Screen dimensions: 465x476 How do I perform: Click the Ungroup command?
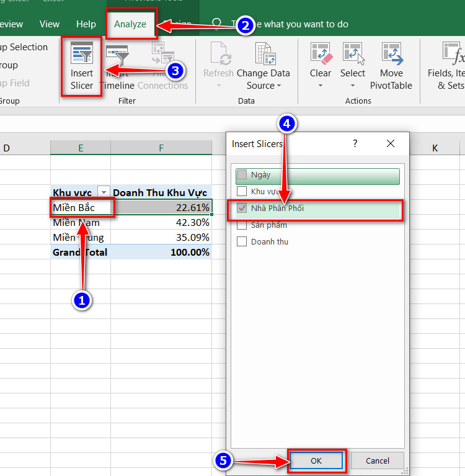[9, 65]
